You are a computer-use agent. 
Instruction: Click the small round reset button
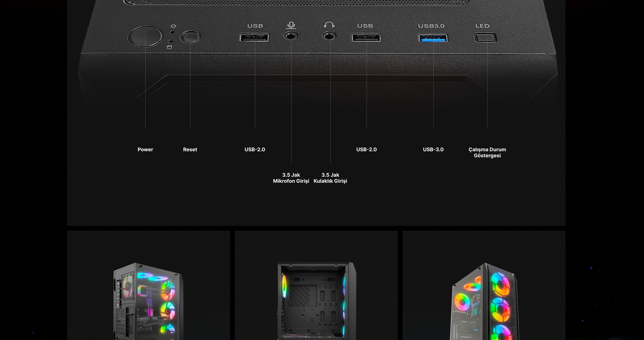190,37
